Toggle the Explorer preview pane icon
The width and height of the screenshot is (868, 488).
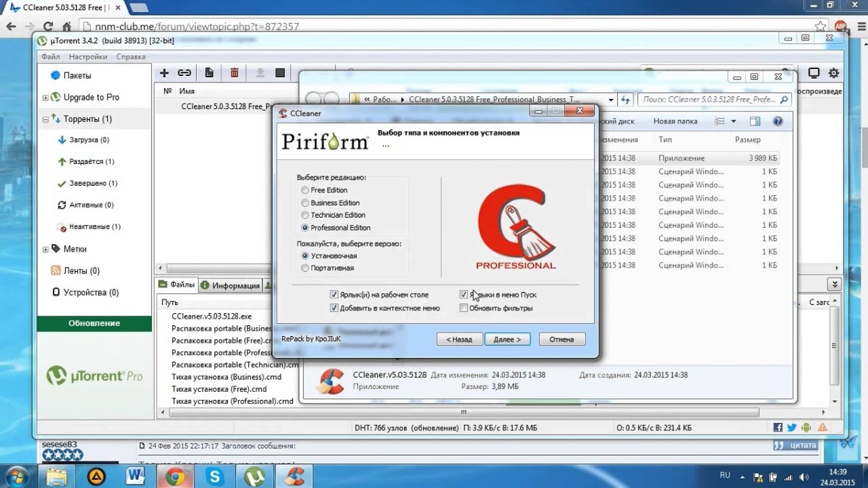(755, 121)
